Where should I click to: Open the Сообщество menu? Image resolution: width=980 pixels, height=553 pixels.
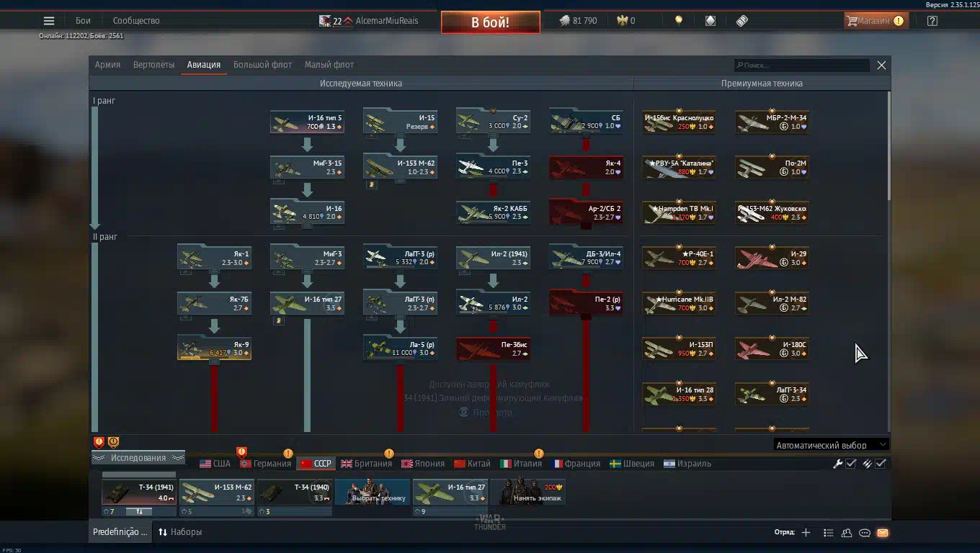[136, 21]
